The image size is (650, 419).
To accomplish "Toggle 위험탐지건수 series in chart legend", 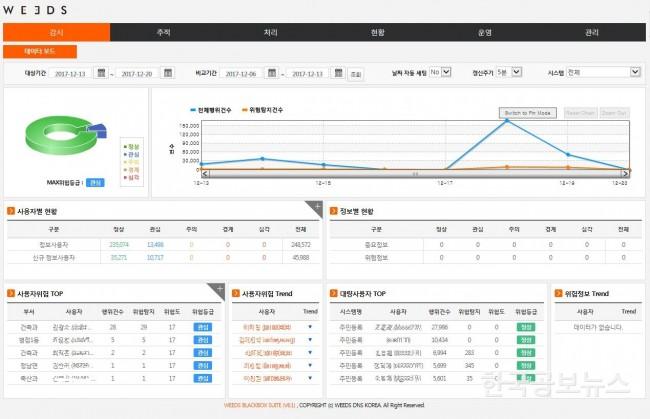I will 262,110.
